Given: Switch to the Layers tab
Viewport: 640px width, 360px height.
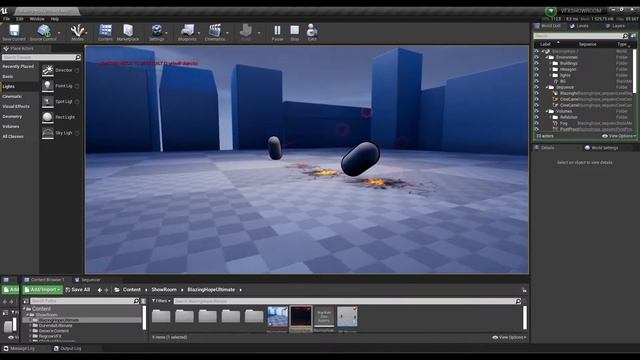Looking at the screenshot, I should coord(615,26).
